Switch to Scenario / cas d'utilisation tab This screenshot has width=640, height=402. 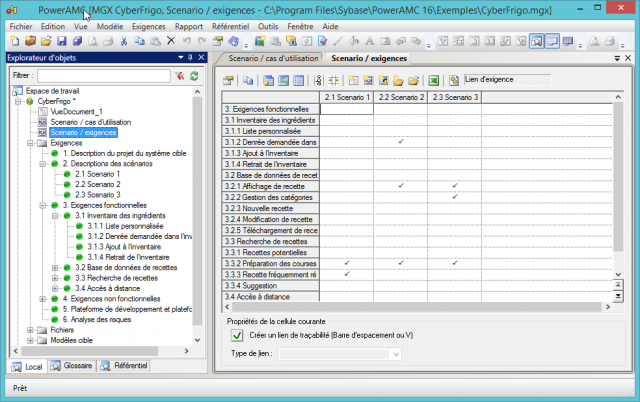pyautogui.click(x=273, y=58)
